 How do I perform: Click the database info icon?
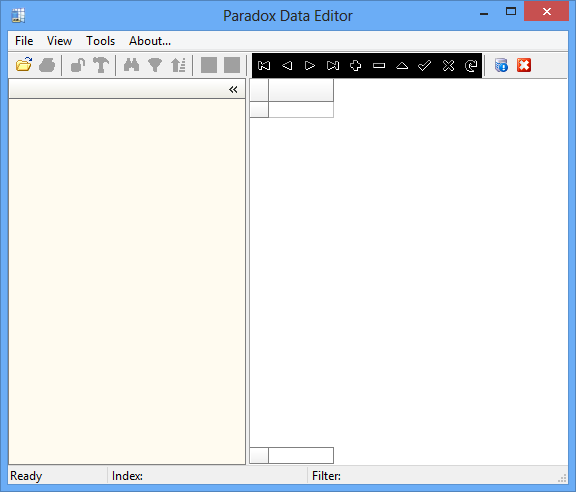(501, 65)
